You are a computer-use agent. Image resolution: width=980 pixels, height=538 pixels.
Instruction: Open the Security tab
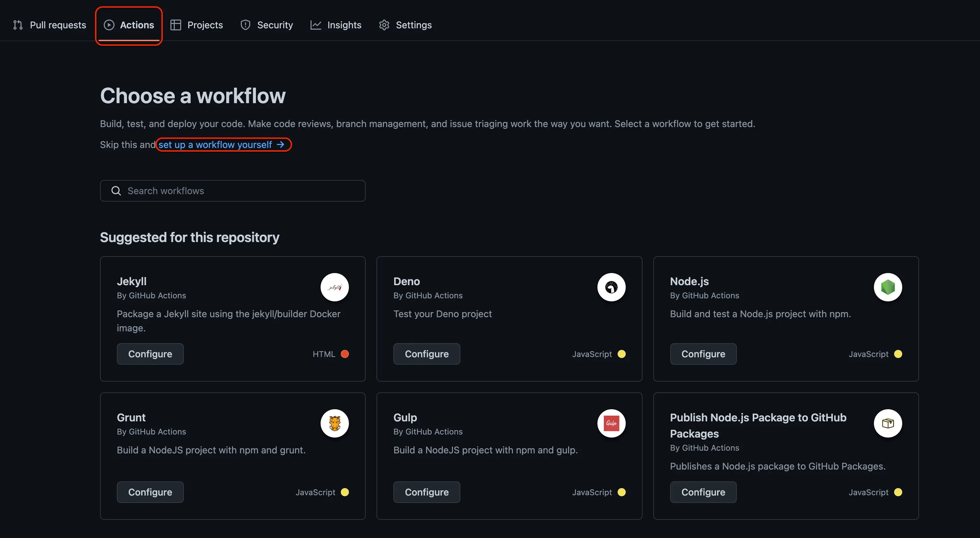pyautogui.click(x=267, y=25)
